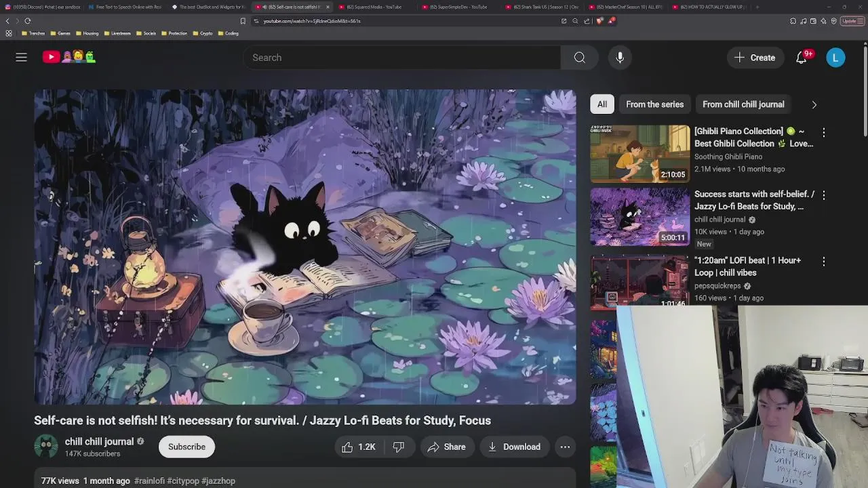Image resolution: width=868 pixels, height=488 pixels.
Task: Open options for Ghibli Piano Collection video
Action: pyautogui.click(x=823, y=132)
